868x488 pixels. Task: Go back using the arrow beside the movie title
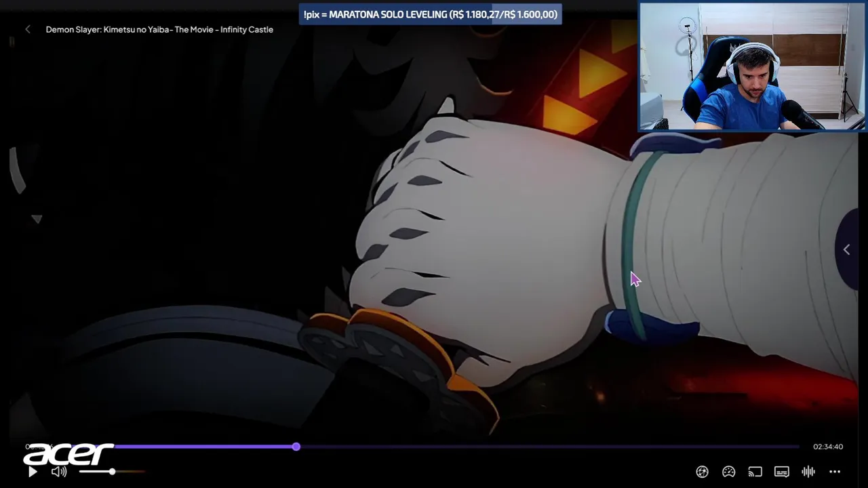[28, 29]
